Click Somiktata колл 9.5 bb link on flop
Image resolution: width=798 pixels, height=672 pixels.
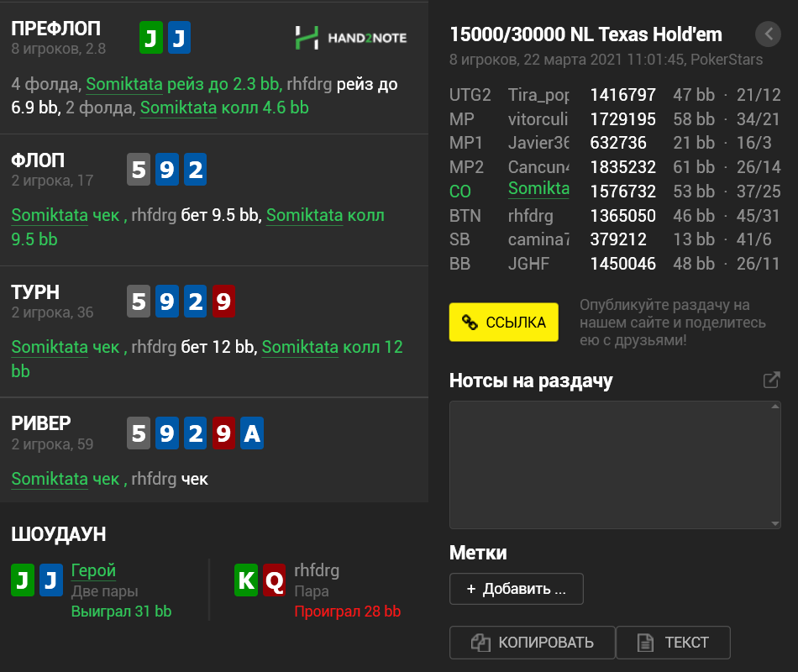(x=197, y=227)
